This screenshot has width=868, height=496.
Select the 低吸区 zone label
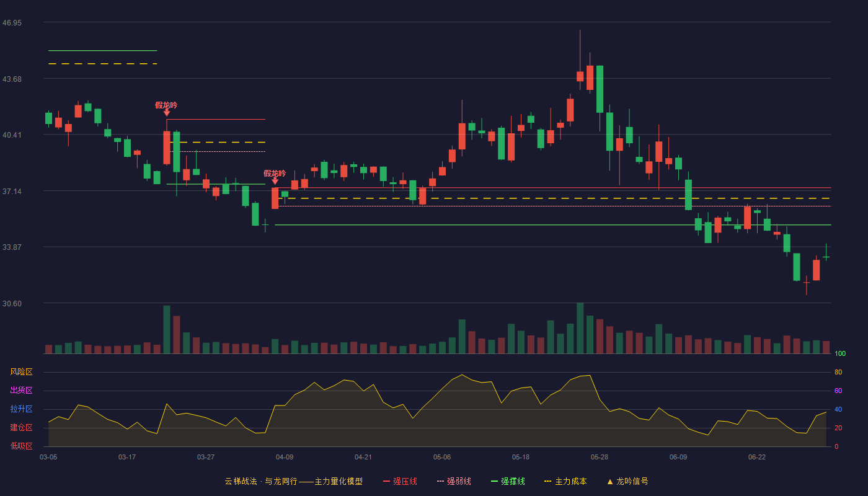point(21,446)
